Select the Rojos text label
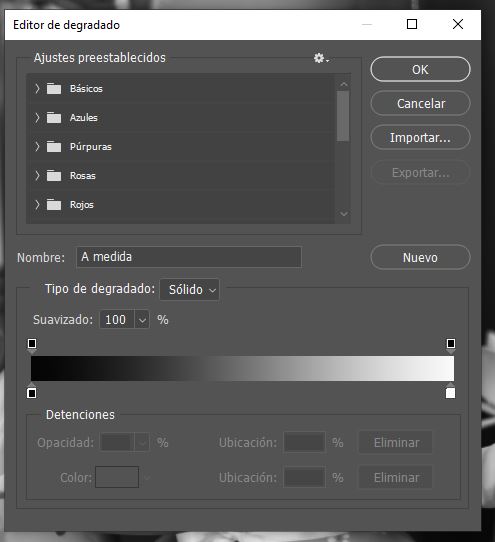495x542 pixels. (x=82, y=205)
